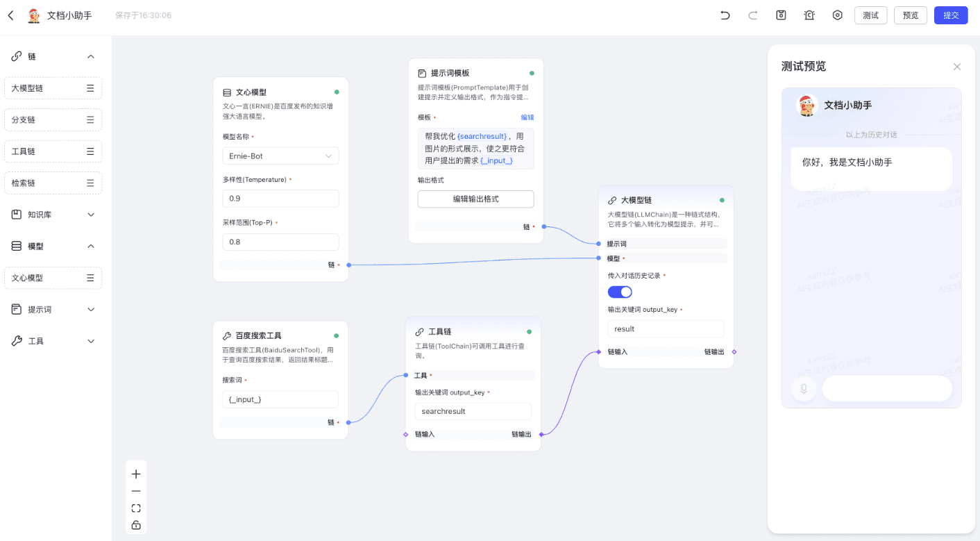This screenshot has width=980, height=541.
Task: Toggle the 传入对话历史记录 switch
Action: (x=620, y=292)
